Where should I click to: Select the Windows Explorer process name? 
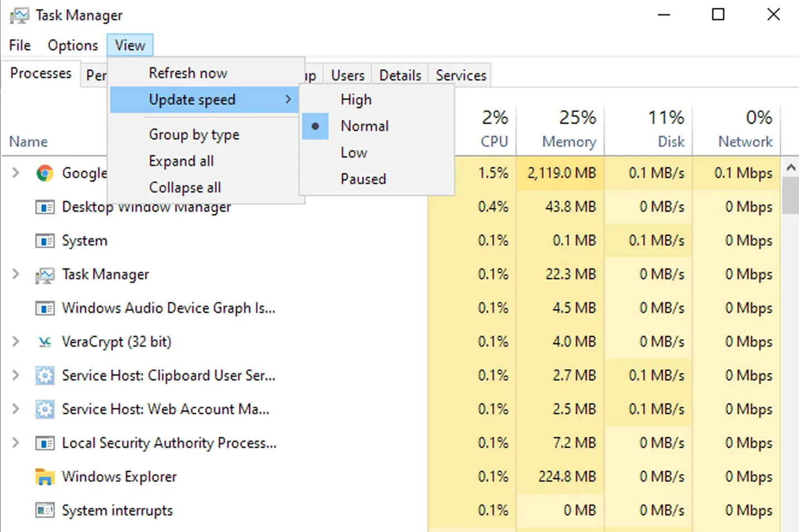119,477
